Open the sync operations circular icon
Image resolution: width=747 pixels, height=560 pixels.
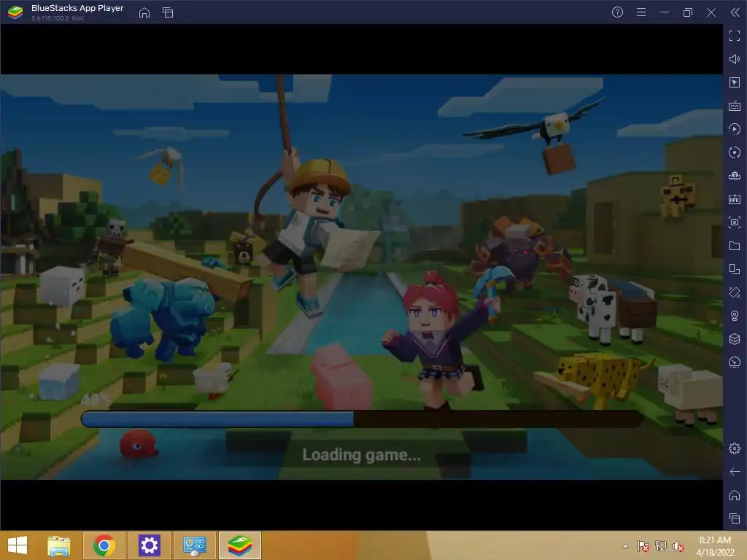click(735, 152)
